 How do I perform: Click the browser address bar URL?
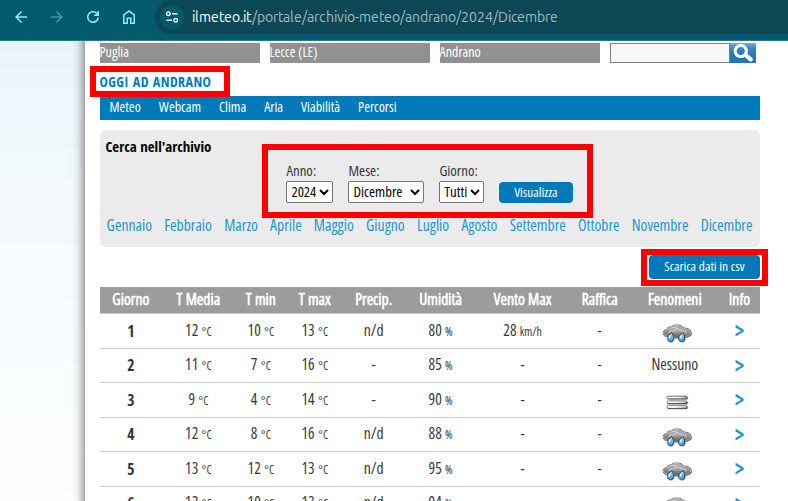tap(374, 17)
